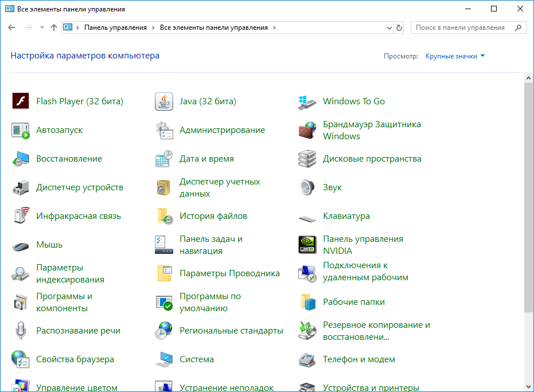Open the Устранение неполадок link
This screenshot has height=392, width=534.
tap(227, 387)
